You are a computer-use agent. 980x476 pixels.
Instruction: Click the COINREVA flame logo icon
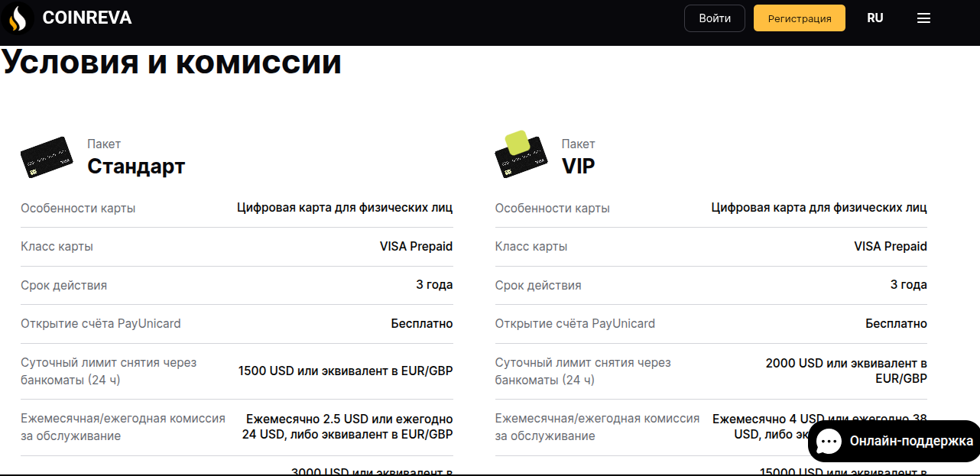coord(20,17)
